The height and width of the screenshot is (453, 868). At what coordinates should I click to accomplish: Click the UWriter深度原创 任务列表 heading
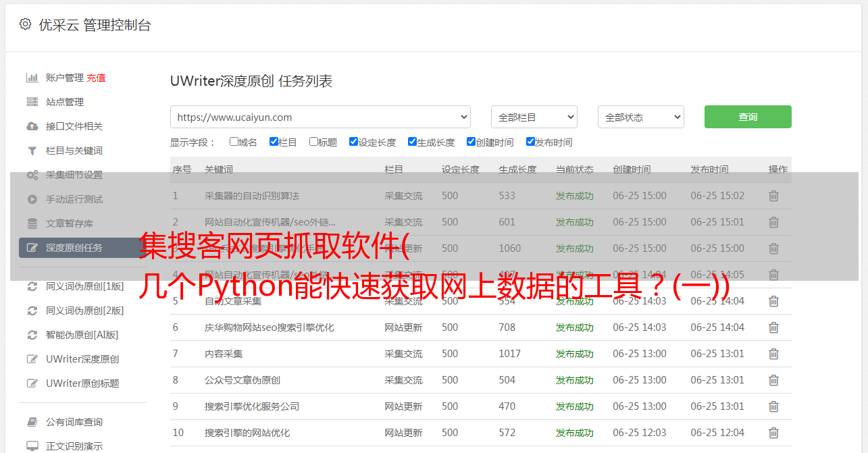point(251,81)
